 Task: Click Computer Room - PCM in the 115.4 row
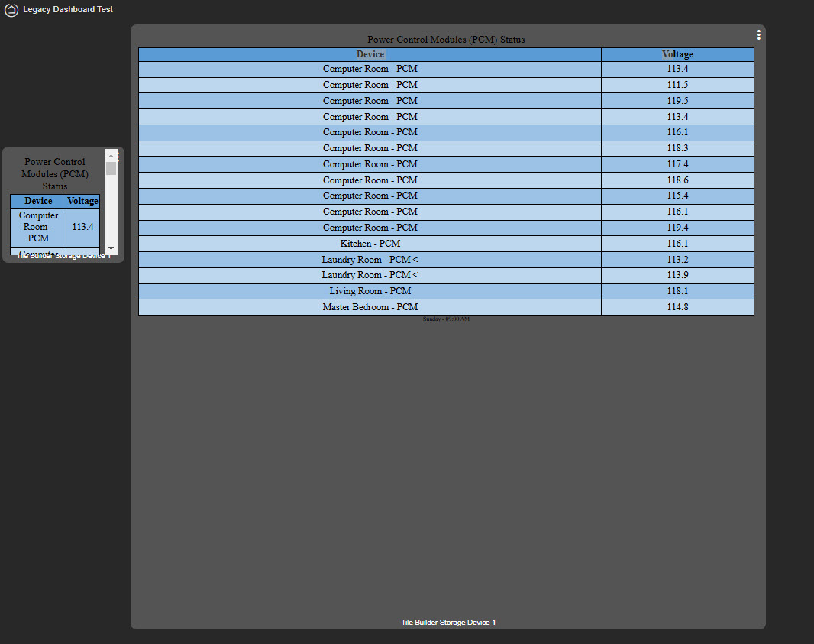pos(370,196)
